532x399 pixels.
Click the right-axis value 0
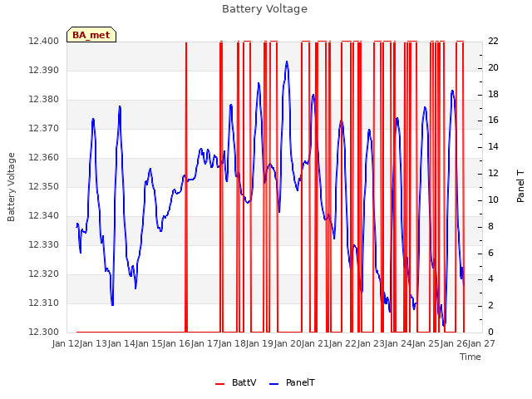(x=491, y=332)
